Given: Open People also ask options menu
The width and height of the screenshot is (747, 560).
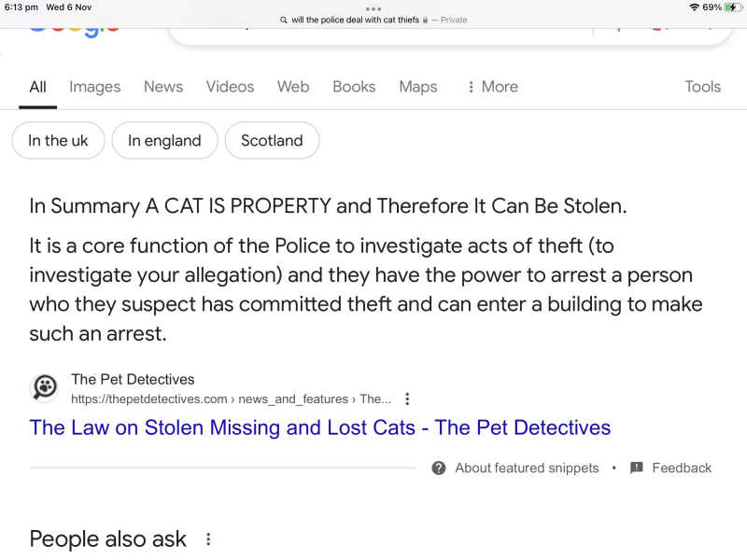Looking at the screenshot, I should 208,539.
